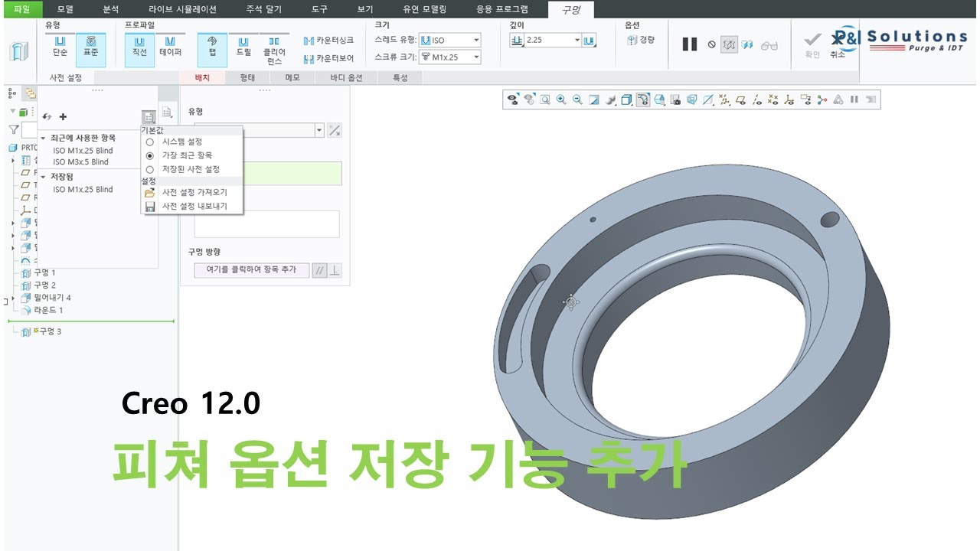Open the 사전 설정 presets tab
Viewport: 980px width, 551px height.
(65, 77)
